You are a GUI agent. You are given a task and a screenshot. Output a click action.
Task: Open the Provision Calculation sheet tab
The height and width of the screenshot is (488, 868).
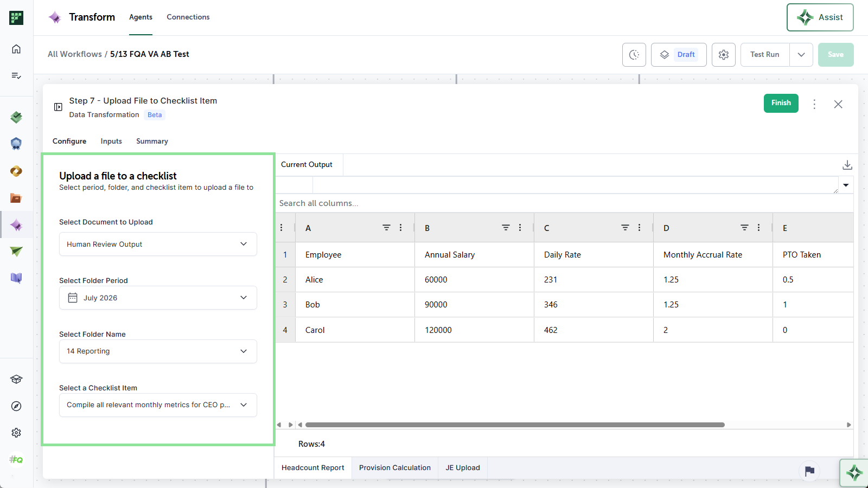coord(395,468)
